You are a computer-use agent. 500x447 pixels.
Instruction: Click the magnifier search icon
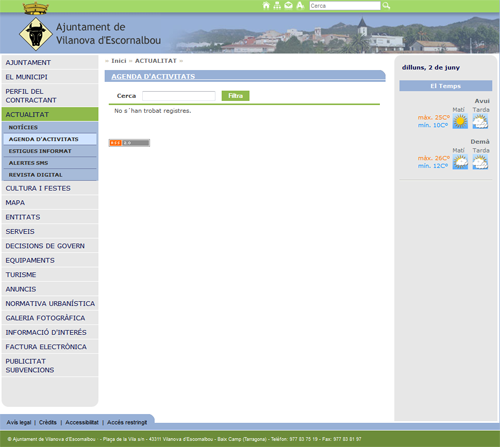386,6
